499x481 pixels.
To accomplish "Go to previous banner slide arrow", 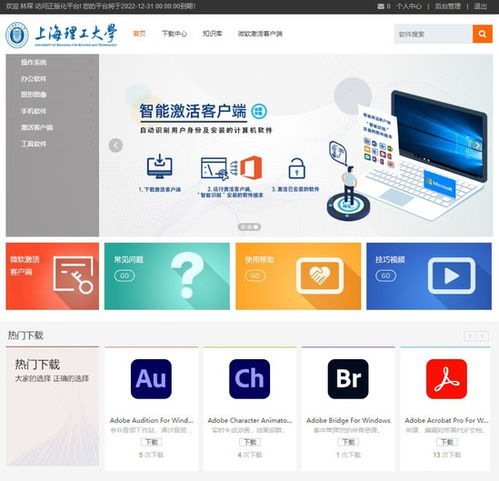I will (116, 145).
